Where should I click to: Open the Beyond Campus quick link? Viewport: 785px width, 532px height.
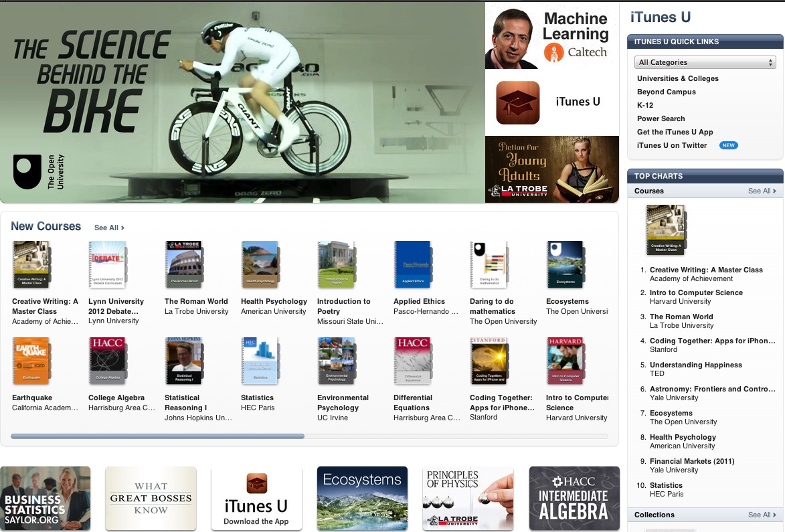click(667, 92)
